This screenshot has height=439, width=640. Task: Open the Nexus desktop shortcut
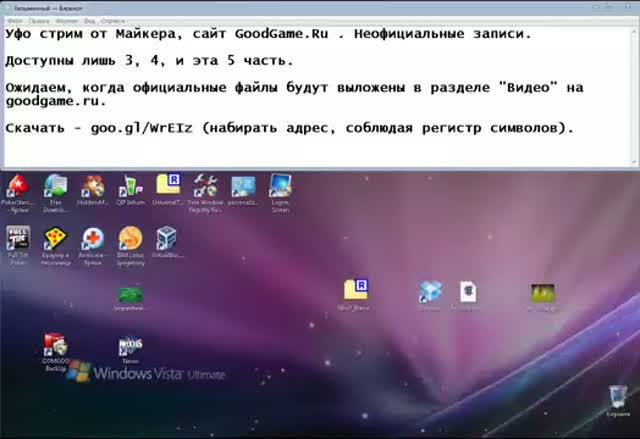point(130,350)
